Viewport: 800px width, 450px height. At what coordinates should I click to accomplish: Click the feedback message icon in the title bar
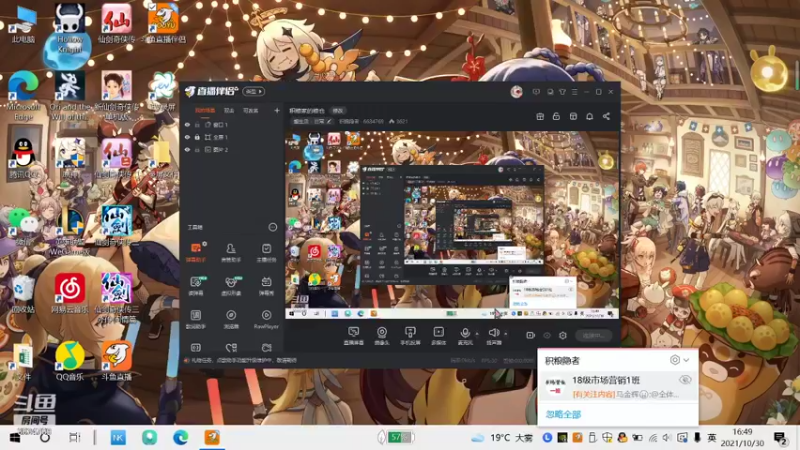tap(536, 92)
